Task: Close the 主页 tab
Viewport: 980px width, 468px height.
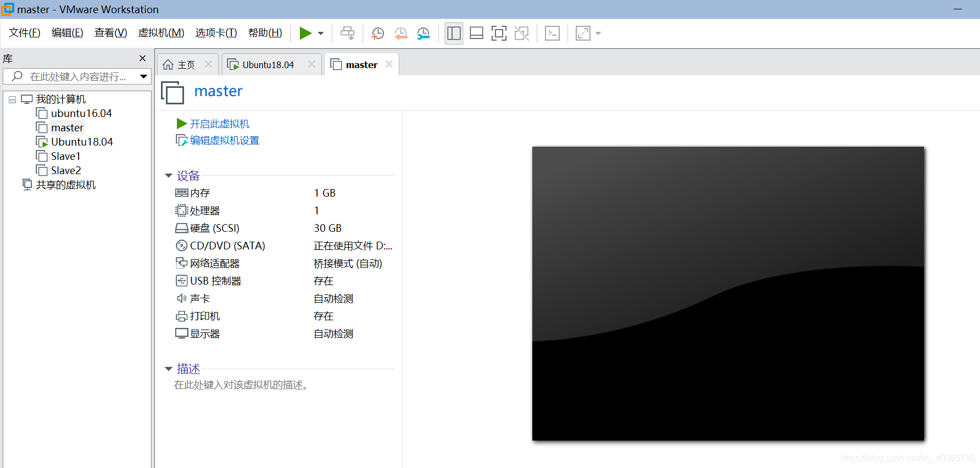Action: click(x=208, y=64)
